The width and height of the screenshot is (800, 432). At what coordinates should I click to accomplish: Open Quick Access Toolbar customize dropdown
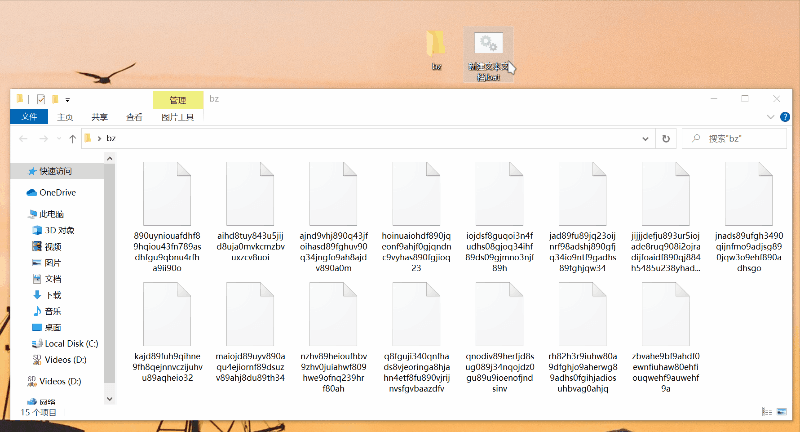[67, 100]
